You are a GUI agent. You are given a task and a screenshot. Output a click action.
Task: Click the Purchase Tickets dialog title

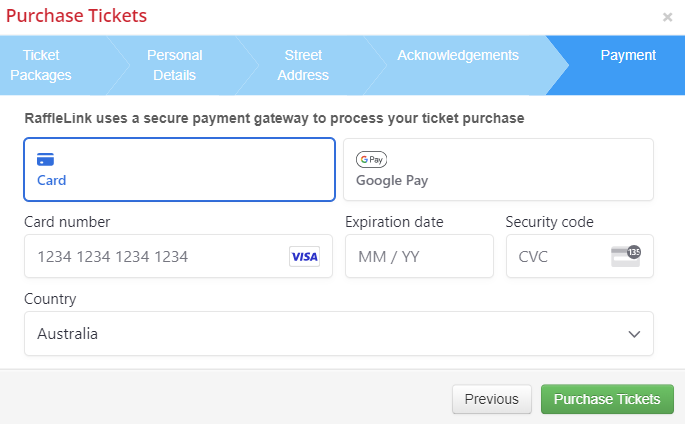(77, 16)
